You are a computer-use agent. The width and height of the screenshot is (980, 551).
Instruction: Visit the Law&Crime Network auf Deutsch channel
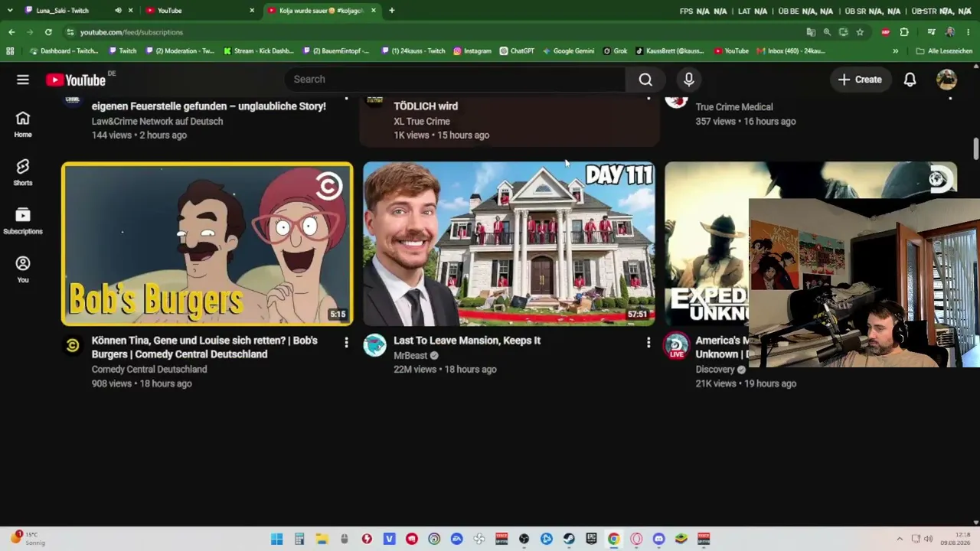coord(157,121)
